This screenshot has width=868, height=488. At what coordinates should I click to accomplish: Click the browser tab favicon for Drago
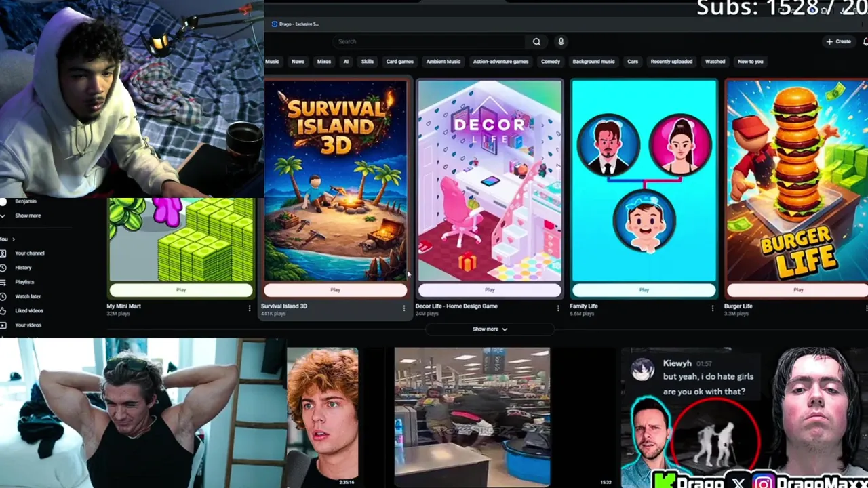274,24
